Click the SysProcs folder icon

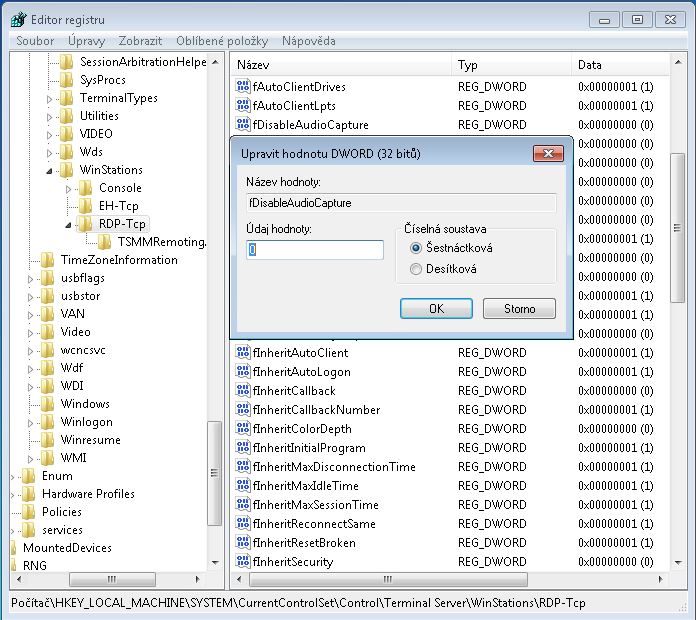(66, 80)
